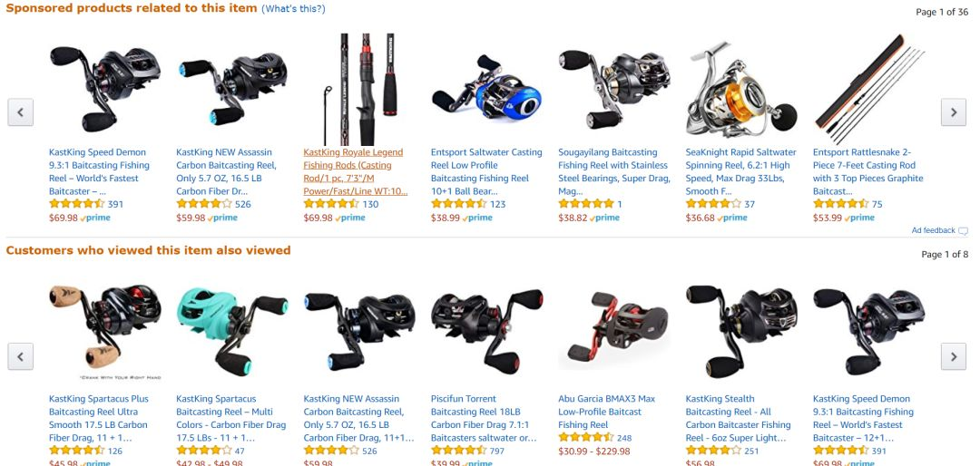Viewport: 980px width, 466px height.
Task: Click the What's this? link
Action: click(293, 9)
